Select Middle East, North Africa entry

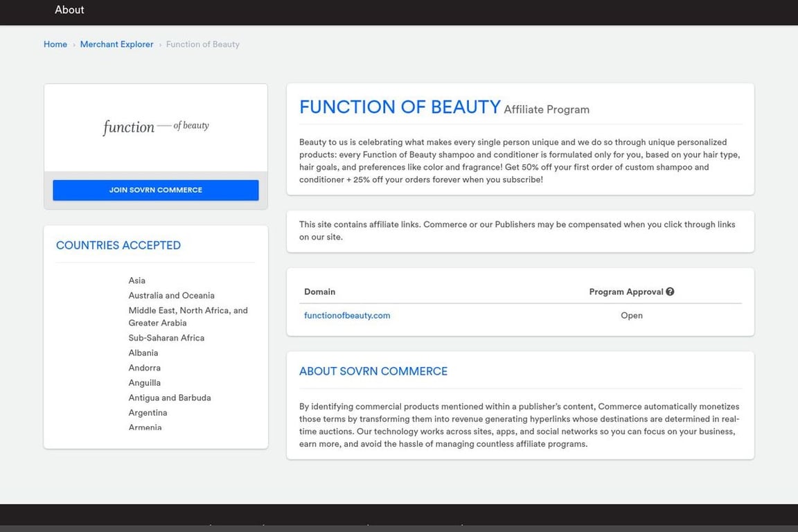point(188,317)
